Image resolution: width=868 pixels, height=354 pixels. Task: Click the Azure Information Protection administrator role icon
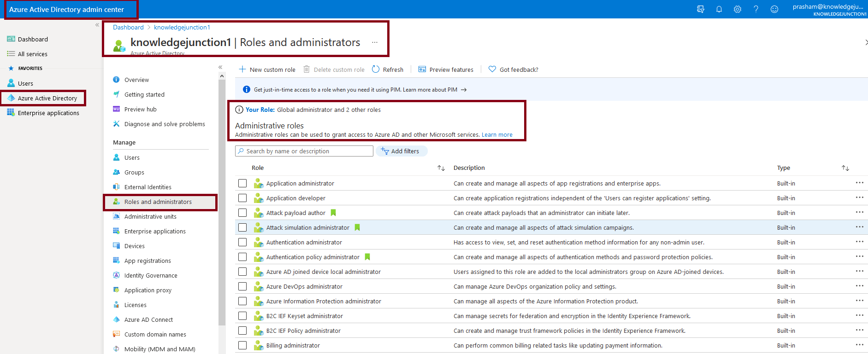tap(259, 301)
